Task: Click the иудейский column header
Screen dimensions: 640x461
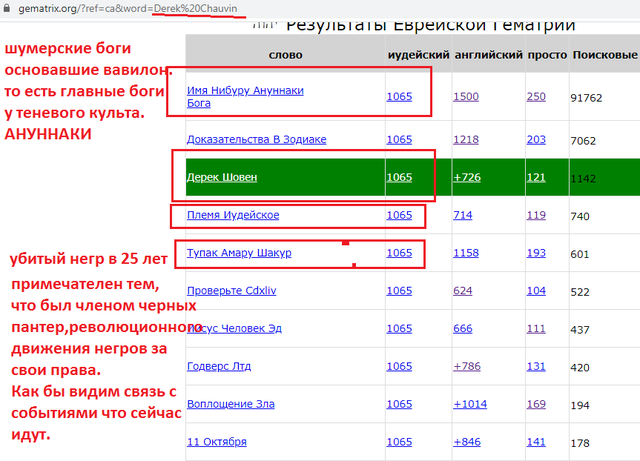Action: tap(418, 55)
